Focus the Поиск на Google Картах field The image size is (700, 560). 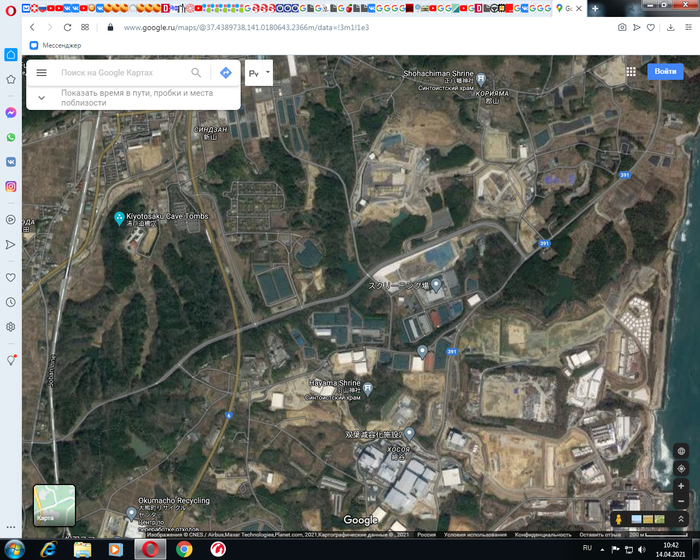[x=123, y=72]
